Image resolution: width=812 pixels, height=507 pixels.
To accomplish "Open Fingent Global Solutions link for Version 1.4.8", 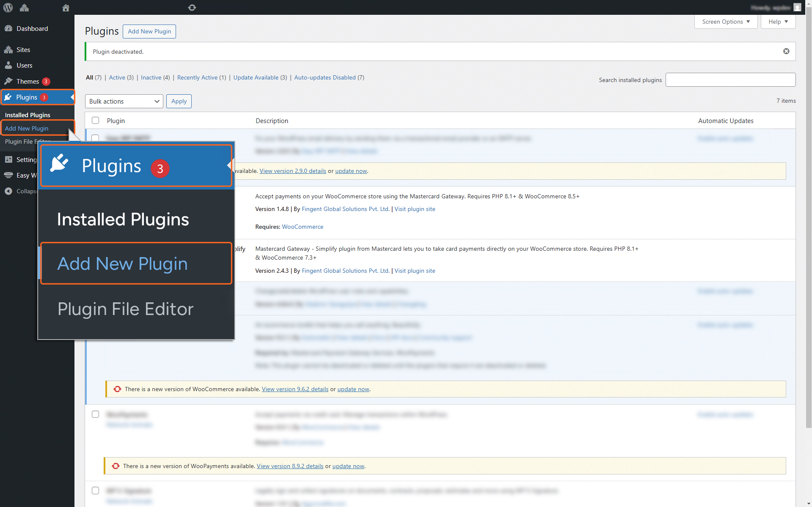I will click(346, 209).
